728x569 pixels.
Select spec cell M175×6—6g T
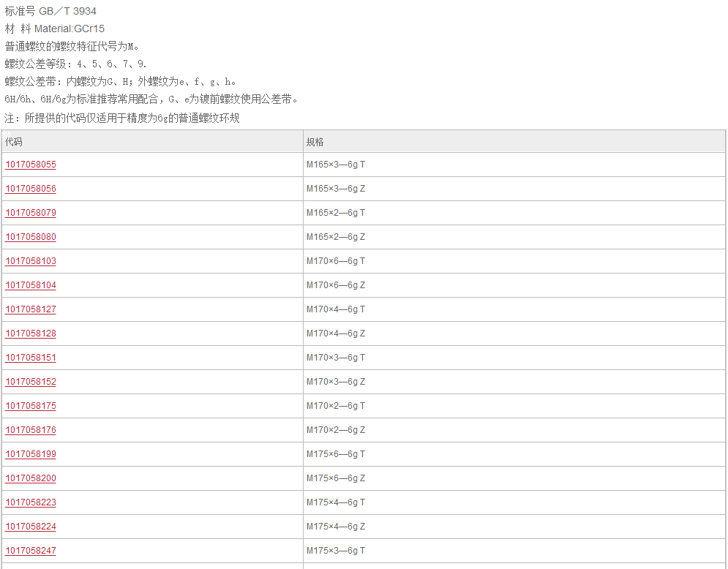pos(514,454)
